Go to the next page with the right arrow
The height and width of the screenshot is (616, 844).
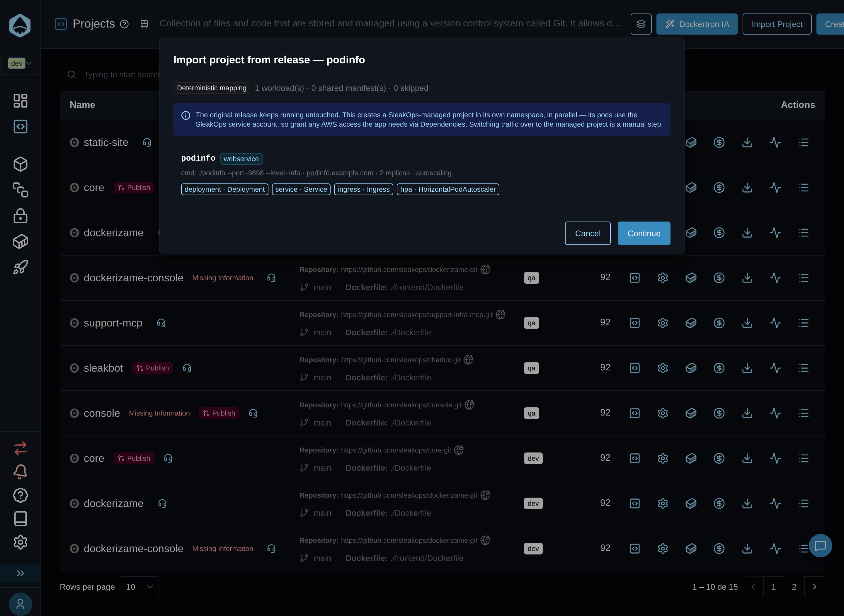point(815,587)
